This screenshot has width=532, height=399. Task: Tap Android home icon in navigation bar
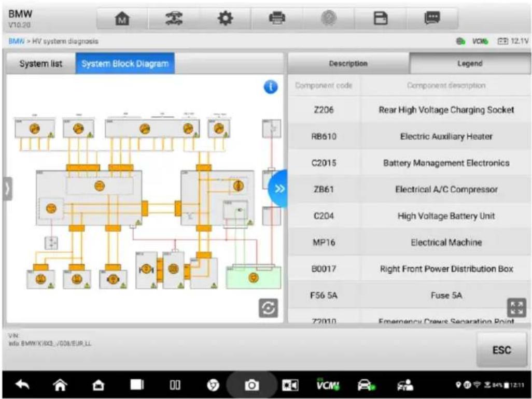coord(60,385)
